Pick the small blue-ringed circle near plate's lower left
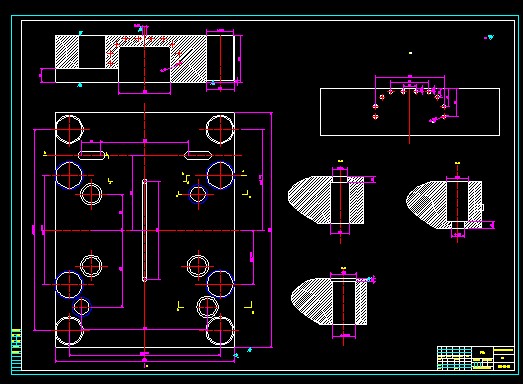The width and height of the screenshot is (523, 384). pos(82,307)
